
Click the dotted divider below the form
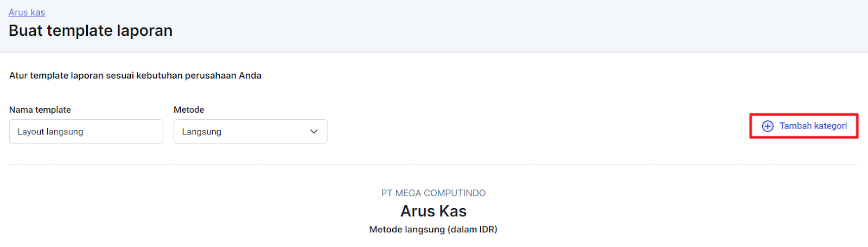pos(433,164)
